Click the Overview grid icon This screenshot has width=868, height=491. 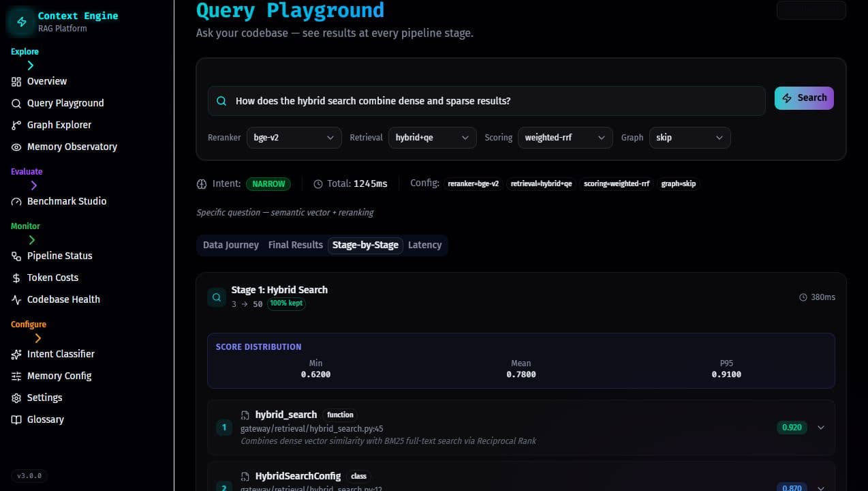[x=16, y=81]
